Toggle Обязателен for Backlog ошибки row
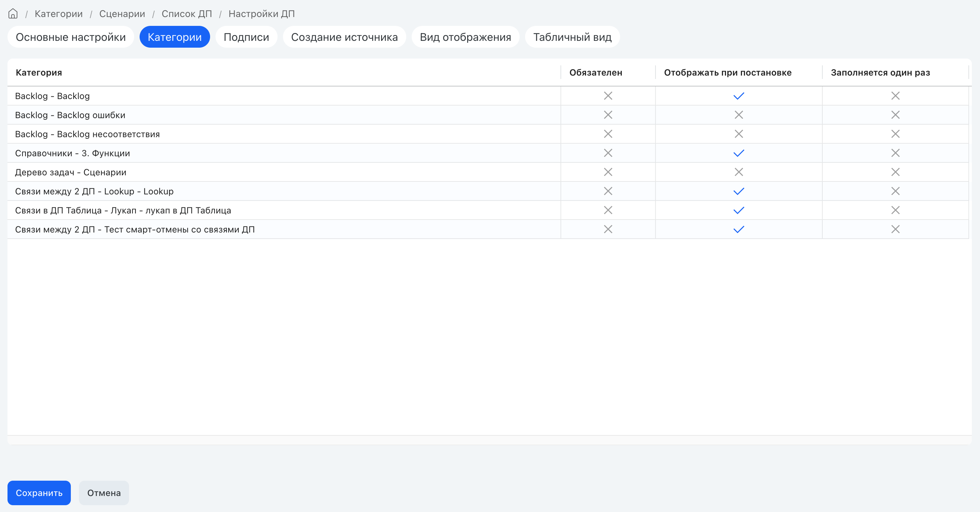The height and width of the screenshot is (512, 980). pyautogui.click(x=608, y=115)
